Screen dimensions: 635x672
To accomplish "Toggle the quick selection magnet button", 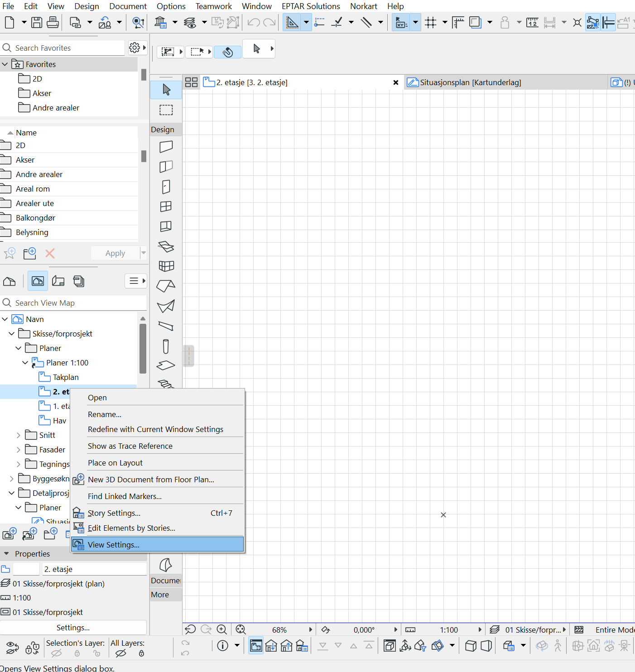I will tap(227, 52).
